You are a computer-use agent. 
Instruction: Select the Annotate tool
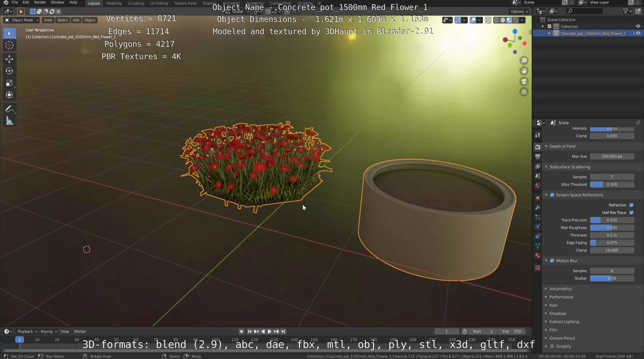click(x=9, y=109)
